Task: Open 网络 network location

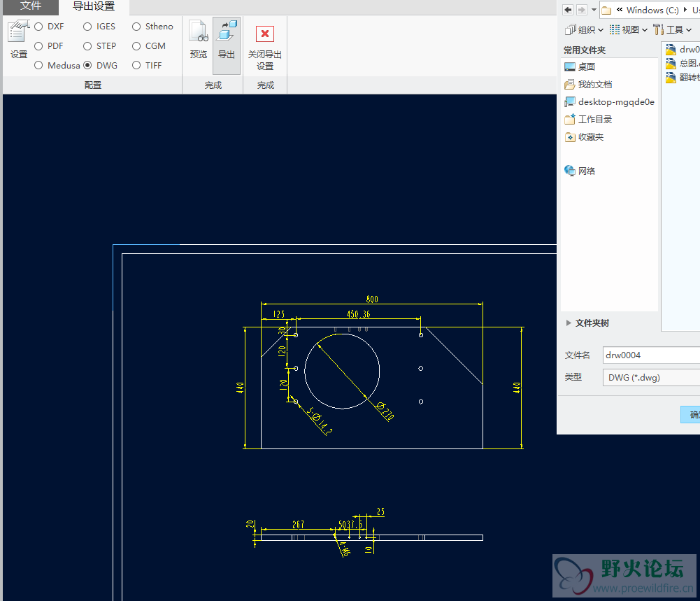Action: click(x=586, y=171)
